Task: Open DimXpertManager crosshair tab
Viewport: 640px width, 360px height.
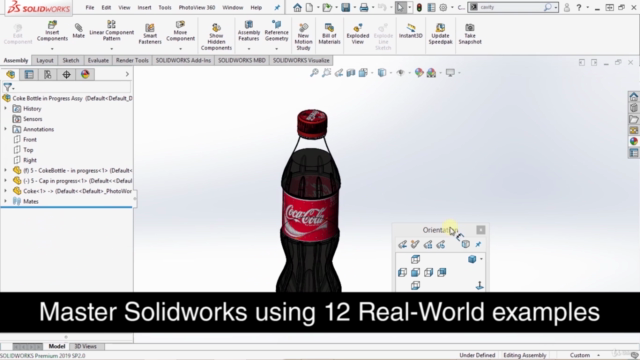Action: point(67,74)
